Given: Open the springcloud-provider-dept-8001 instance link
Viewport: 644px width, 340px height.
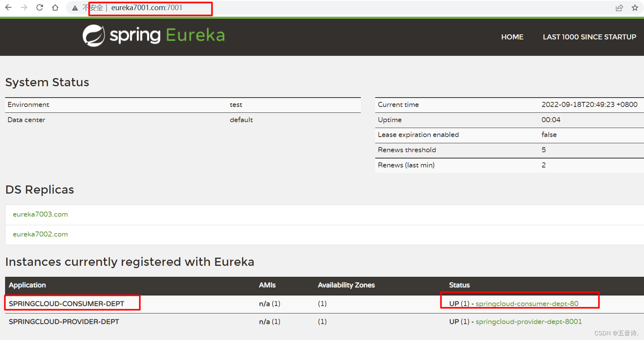Looking at the screenshot, I should (529, 322).
